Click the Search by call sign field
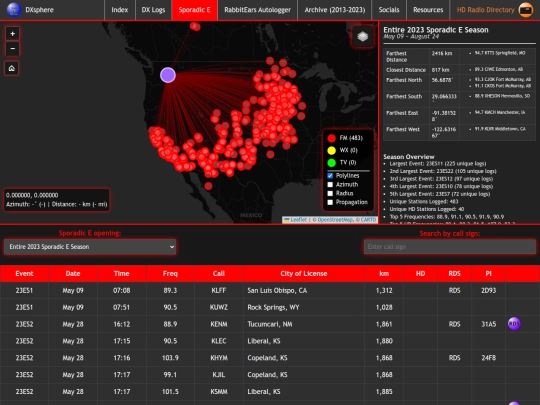 click(450, 247)
